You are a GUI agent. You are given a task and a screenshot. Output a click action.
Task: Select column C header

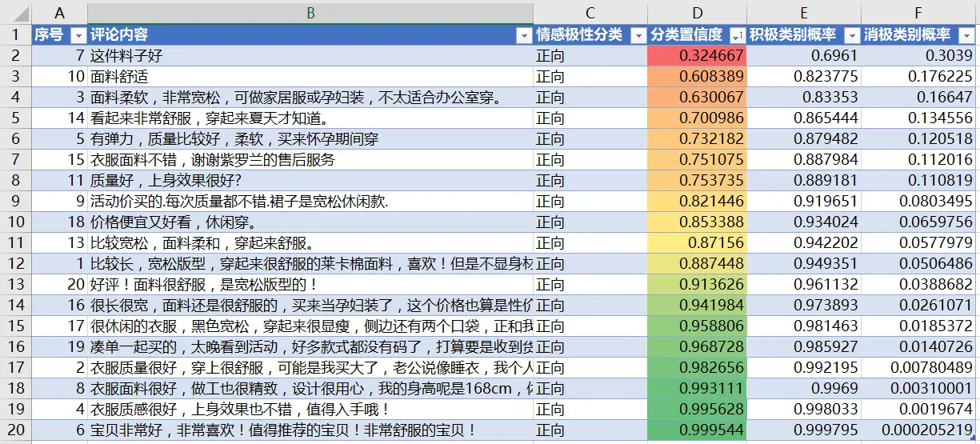590,13
